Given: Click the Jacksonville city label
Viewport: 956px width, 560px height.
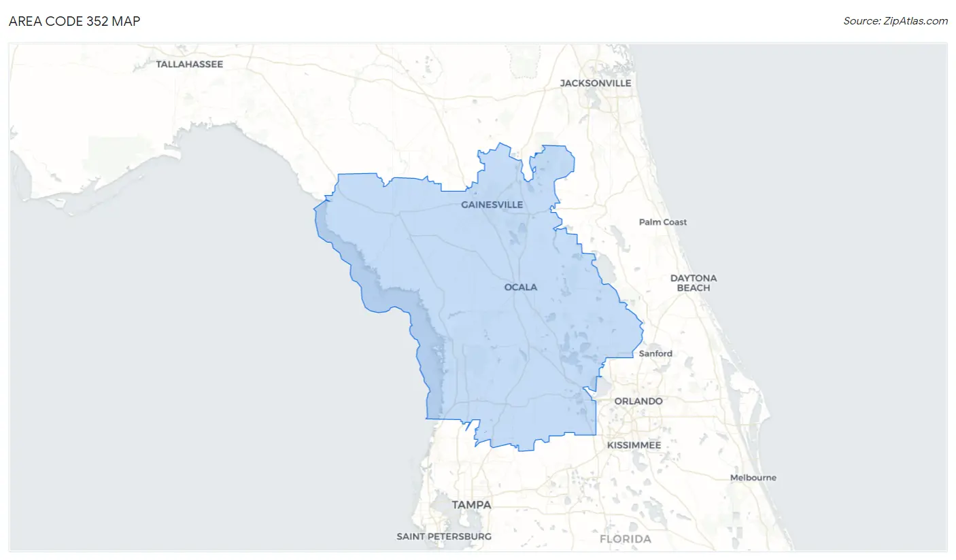Looking at the screenshot, I should tap(595, 84).
